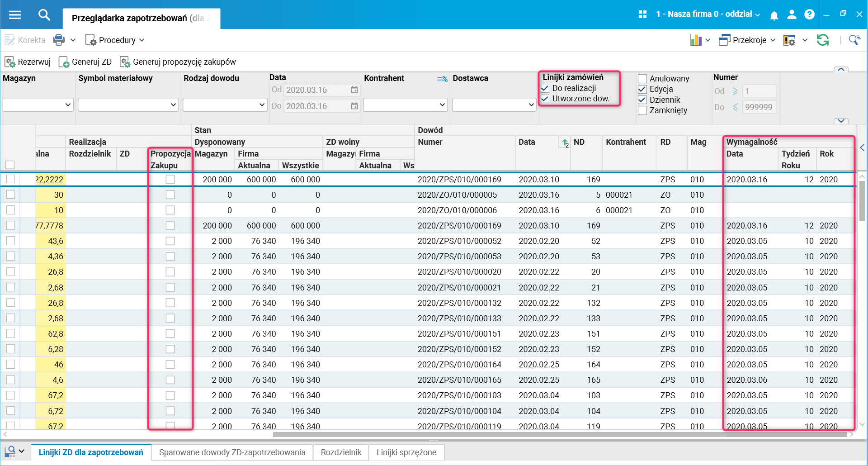Open Sparowane dowody ZD-zapotrzebowania tab

pos(232,452)
